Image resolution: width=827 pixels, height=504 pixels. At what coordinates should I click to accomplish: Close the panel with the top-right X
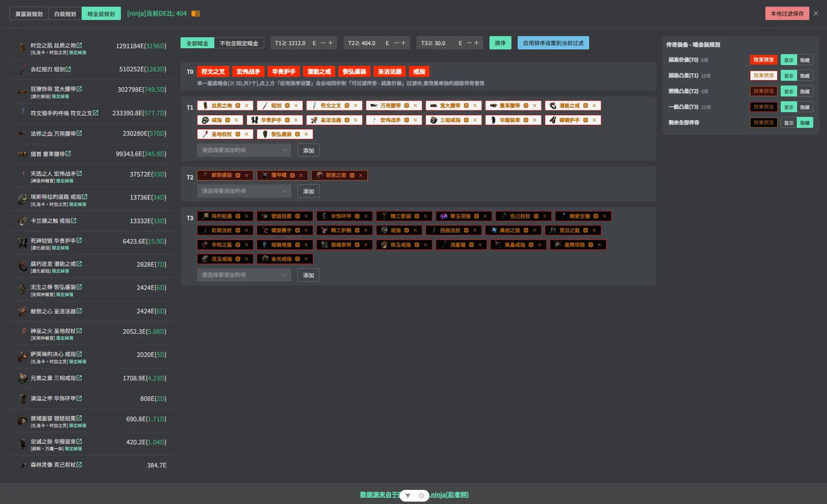click(x=816, y=13)
